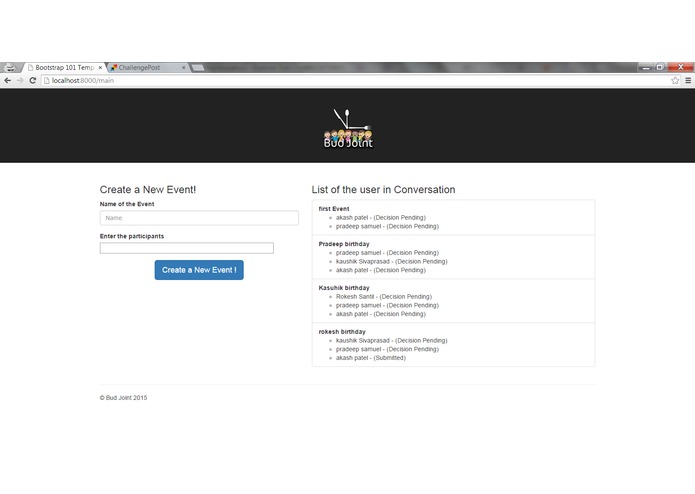Click the 'Name of the Event' label

pyautogui.click(x=127, y=204)
